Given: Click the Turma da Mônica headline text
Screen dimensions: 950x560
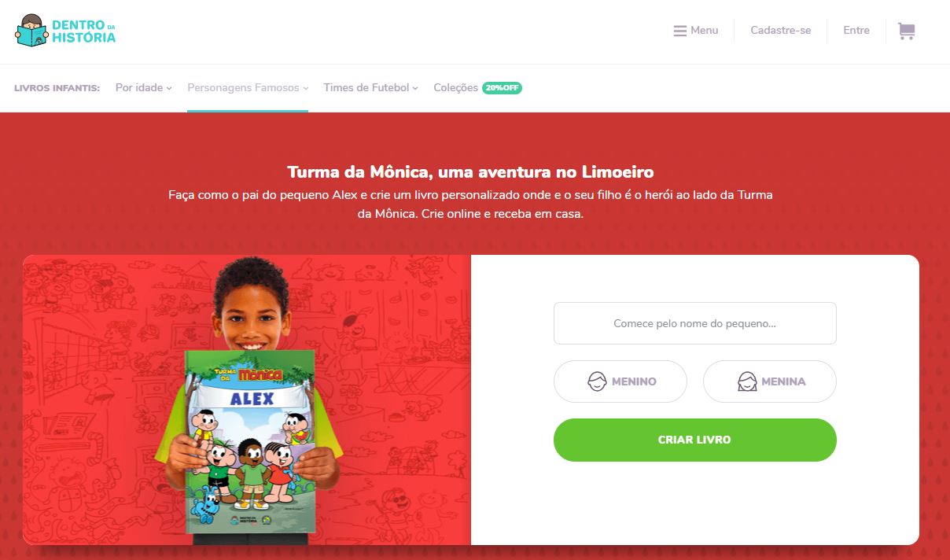Looking at the screenshot, I should click(x=470, y=171).
